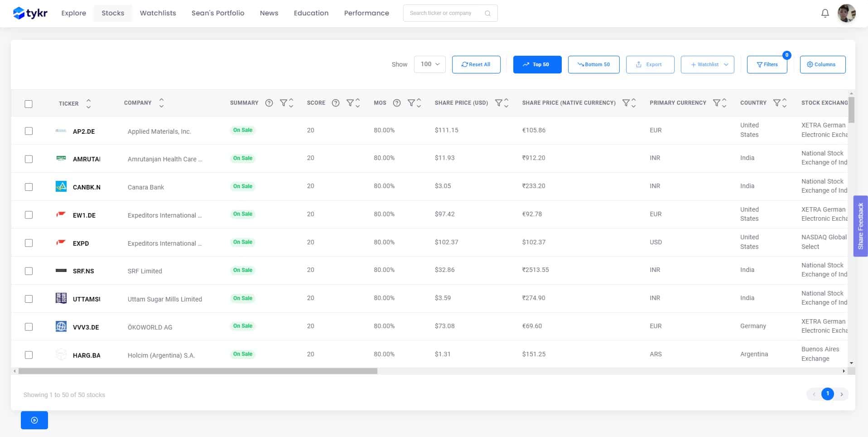Screen dimensions: 868x437
Task: Sort Primary Currency using arrows
Action: click(x=724, y=103)
